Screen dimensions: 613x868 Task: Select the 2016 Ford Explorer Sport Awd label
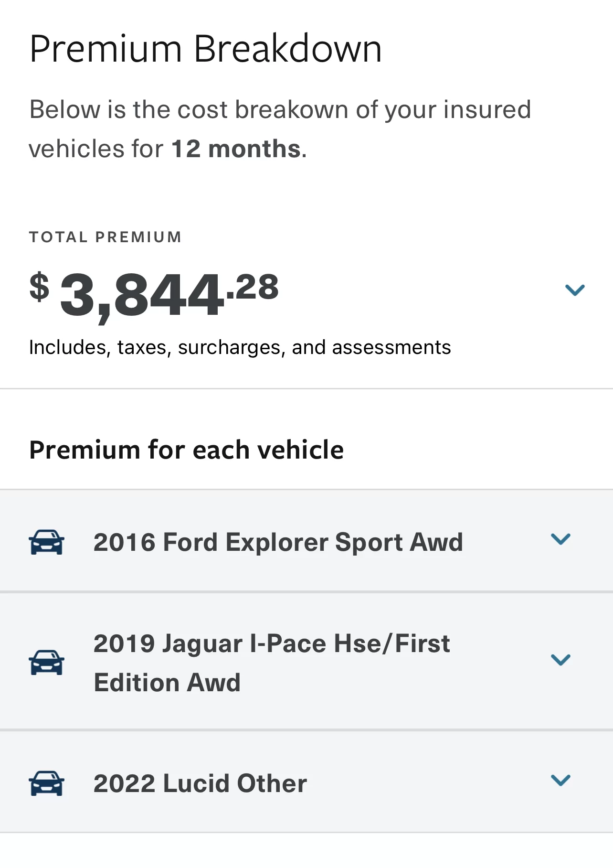(x=278, y=542)
